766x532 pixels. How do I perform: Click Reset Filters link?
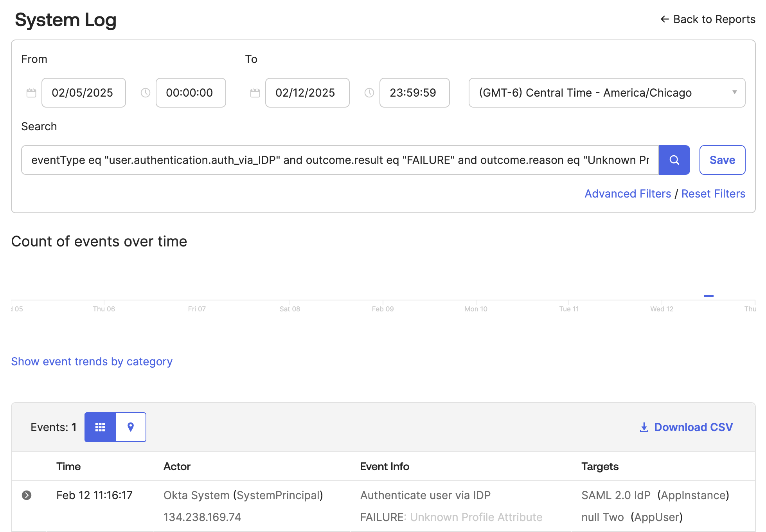click(x=713, y=194)
